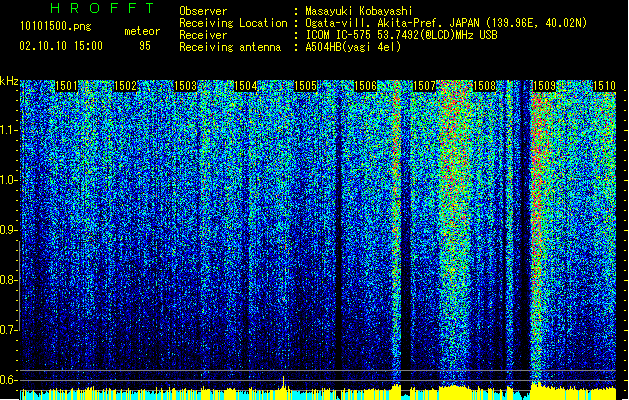Click the 1.0 frequency axis label
The width and height of the screenshot is (629, 400).
point(9,180)
